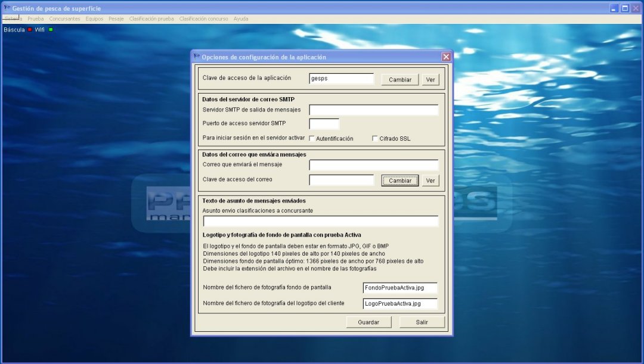This screenshot has height=364, width=644.
Task: Open the Ayuda menu
Action: click(241, 18)
